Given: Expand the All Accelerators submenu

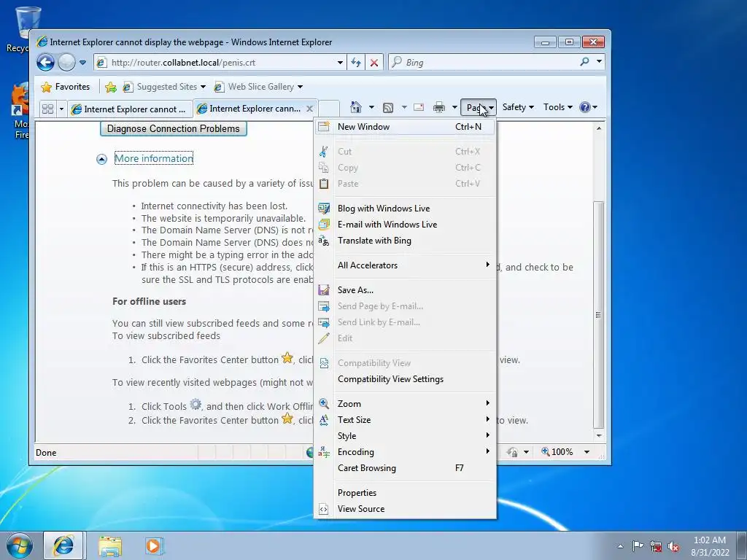Looking at the screenshot, I should pyautogui.click(x=406, y=265).
